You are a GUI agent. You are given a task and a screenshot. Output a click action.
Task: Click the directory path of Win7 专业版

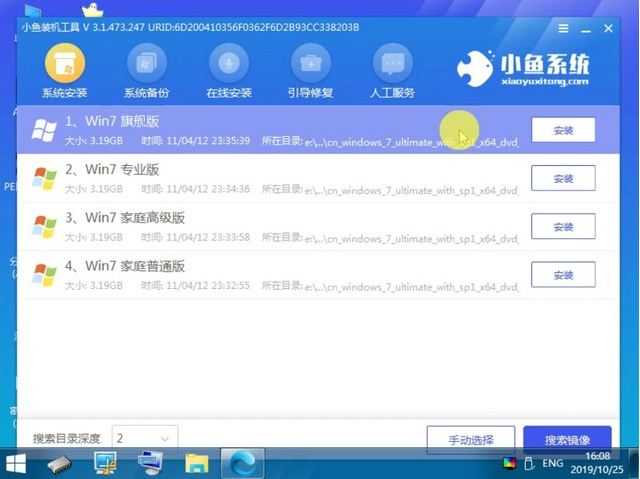[411, 191]
